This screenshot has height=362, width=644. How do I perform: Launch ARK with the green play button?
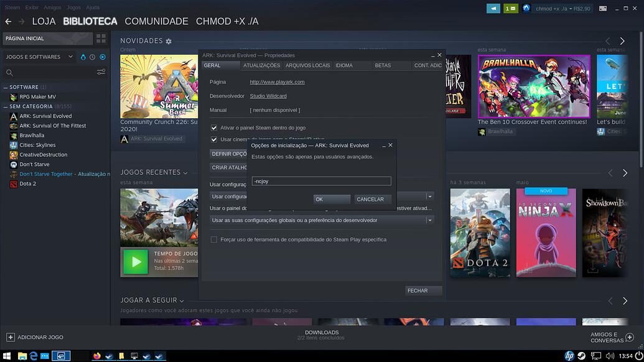pos(136,261)
